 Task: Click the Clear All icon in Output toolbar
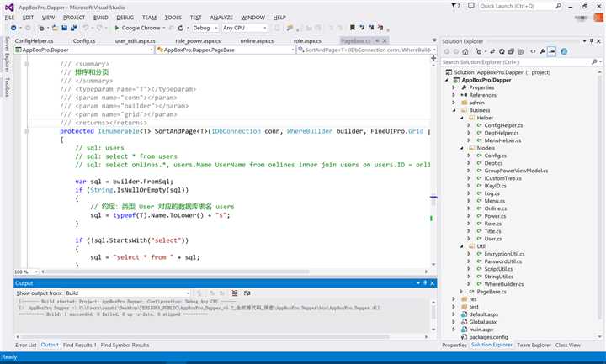pos(235,293)
